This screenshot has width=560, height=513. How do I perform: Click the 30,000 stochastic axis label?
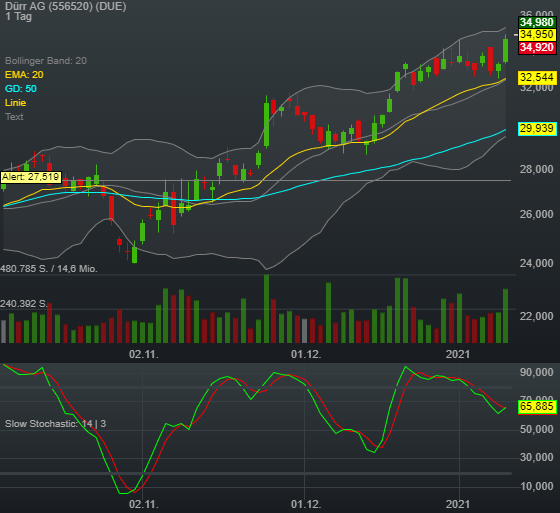coord(537,457)
